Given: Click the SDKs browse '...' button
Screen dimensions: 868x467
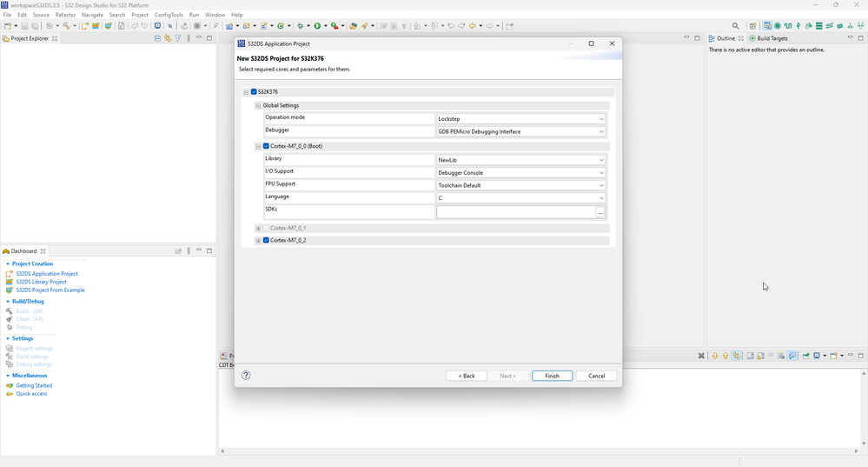Looking at the screenshot, I should tap(600, 212).
